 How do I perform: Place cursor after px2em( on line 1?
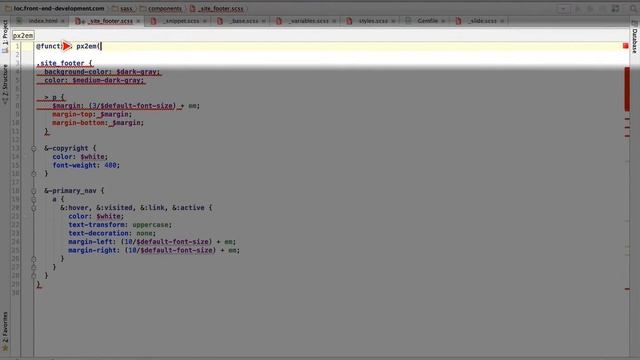pos(101,46)
